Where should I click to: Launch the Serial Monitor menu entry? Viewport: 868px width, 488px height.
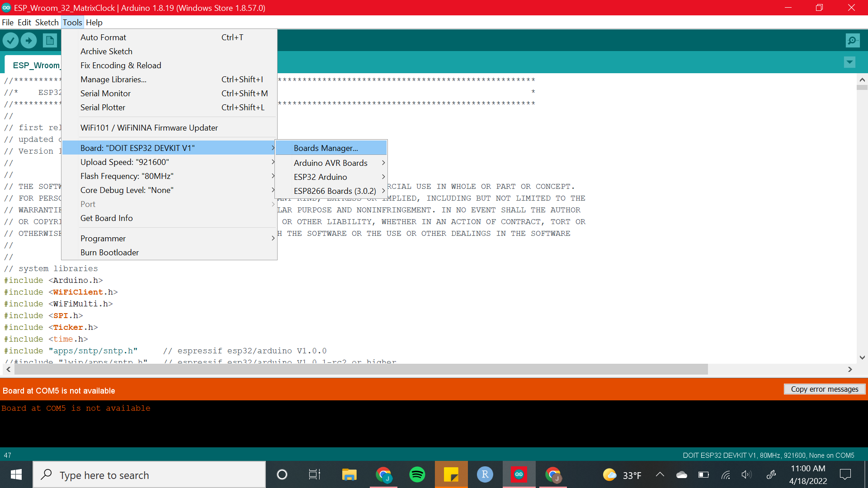click(x=169, y=94)
